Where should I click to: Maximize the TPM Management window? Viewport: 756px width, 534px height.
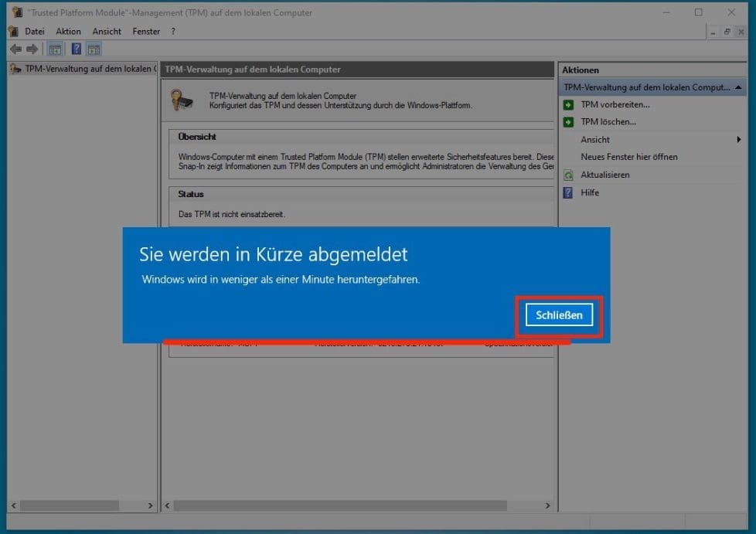point(699,12)
